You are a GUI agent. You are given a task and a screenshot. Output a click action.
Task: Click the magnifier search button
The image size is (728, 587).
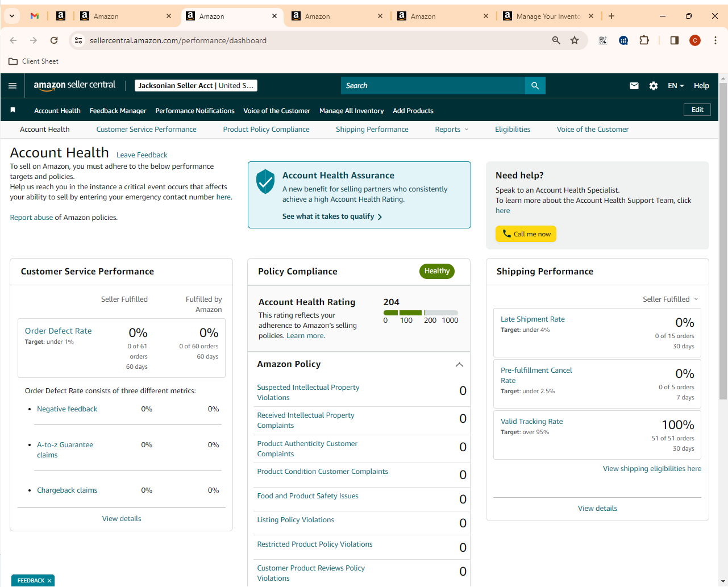[x=535, y=86]
